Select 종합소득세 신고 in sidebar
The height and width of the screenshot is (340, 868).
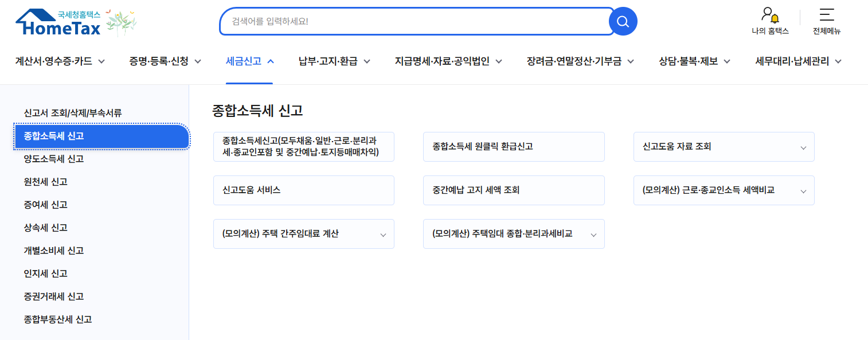pyautogui.click(x=101, y=136)
